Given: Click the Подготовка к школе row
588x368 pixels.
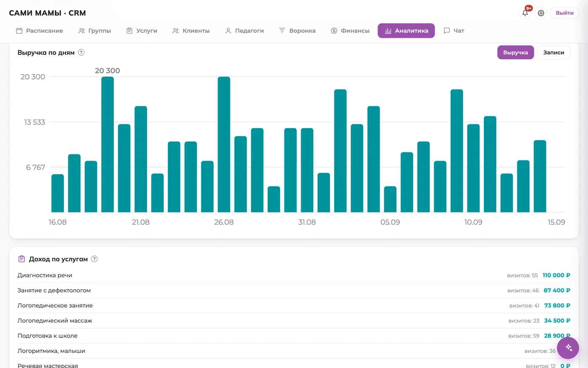Looking at the screenshot, I should 294,336.
